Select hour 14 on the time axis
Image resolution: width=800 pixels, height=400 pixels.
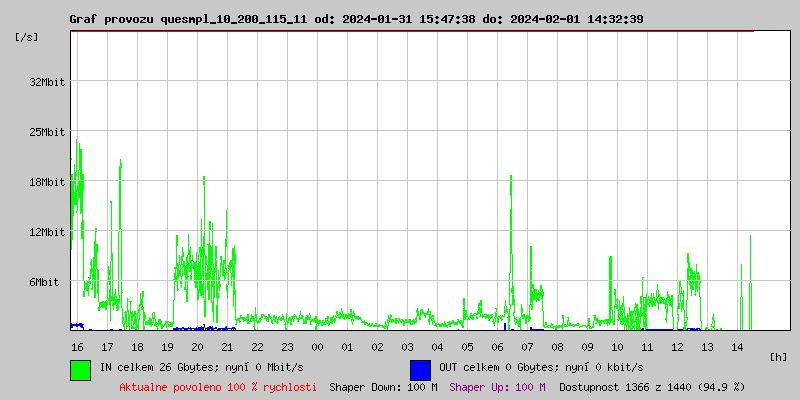point(737,346)
